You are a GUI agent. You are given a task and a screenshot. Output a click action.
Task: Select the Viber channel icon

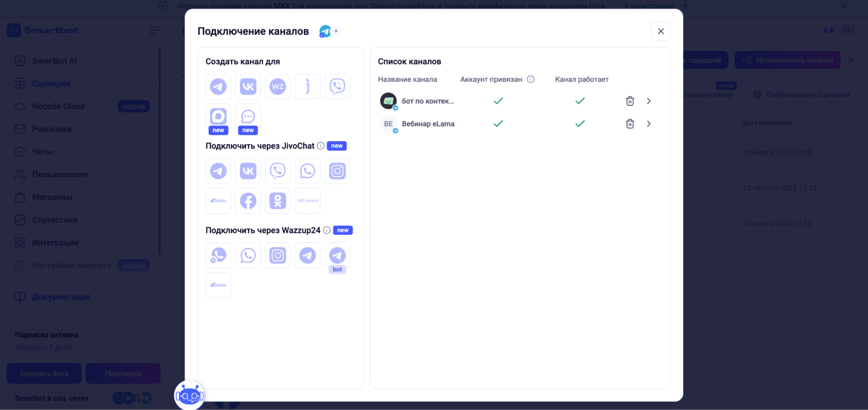pos(337,86)
